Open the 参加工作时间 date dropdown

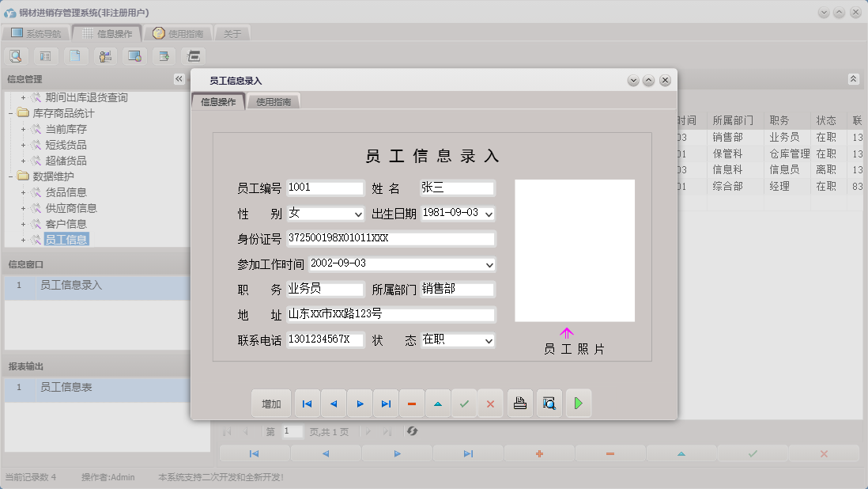(x=489, y=264)
